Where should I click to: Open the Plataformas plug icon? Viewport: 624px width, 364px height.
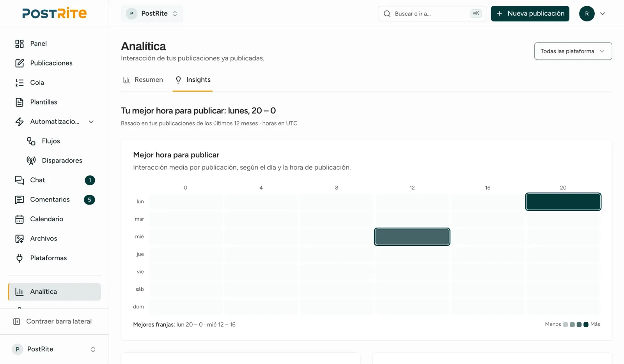(x=19, y=258)
